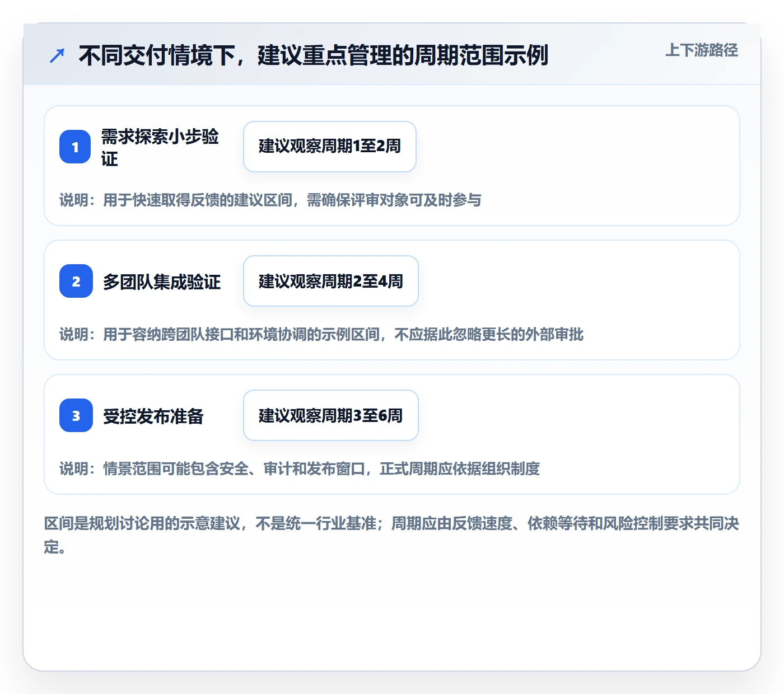Select the blue number 2 badge
This screenshot has height=694, width=784.
76,281
